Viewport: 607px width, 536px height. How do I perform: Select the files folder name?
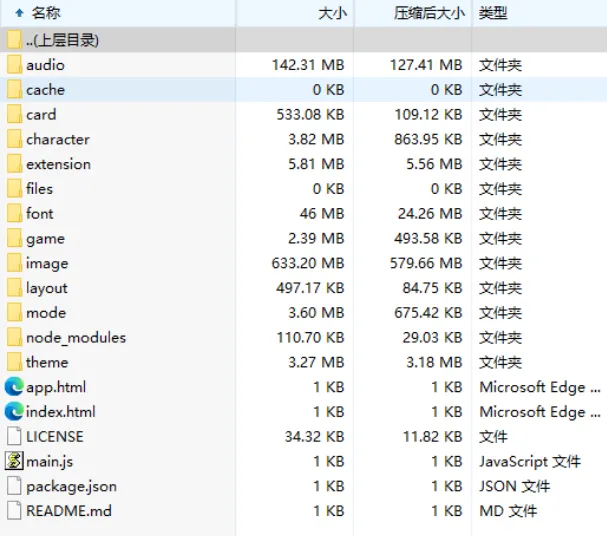point(39,188)
